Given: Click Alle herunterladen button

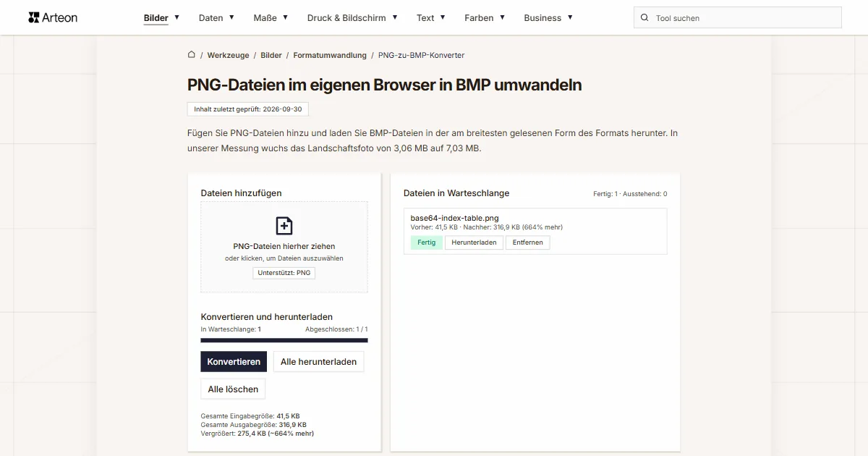Looking at the screenshot, I should click(318, 361).
